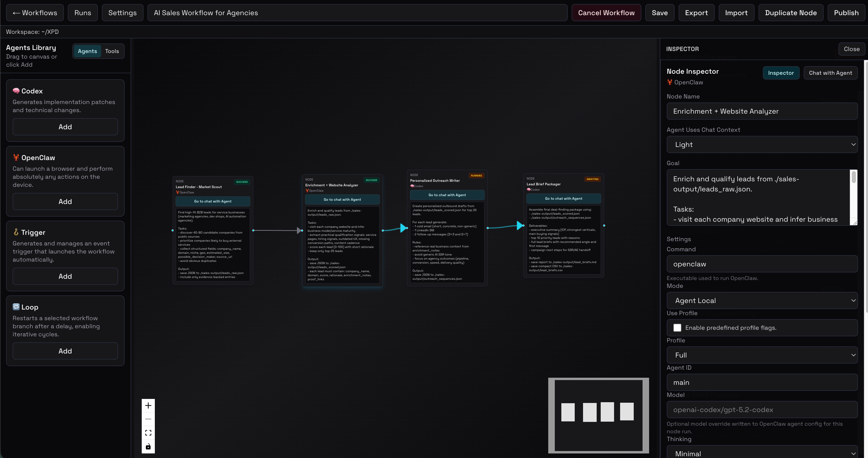Click Go to chat with Agent on Lead Finder node
Viewport: 868px width, 458px height.
(213, 201)
